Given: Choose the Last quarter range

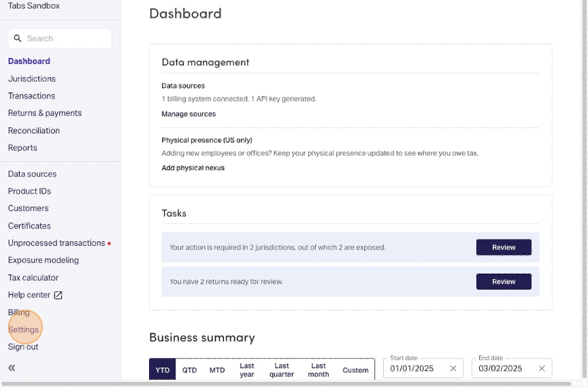Looking at the screenshot, I should point(282,370).
